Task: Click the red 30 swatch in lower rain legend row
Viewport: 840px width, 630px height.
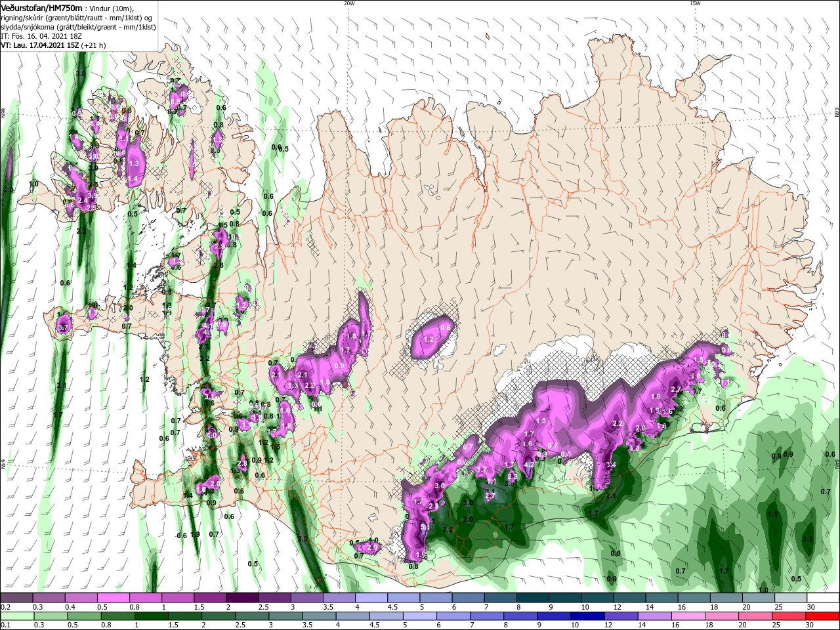Action: click(823, 616)
